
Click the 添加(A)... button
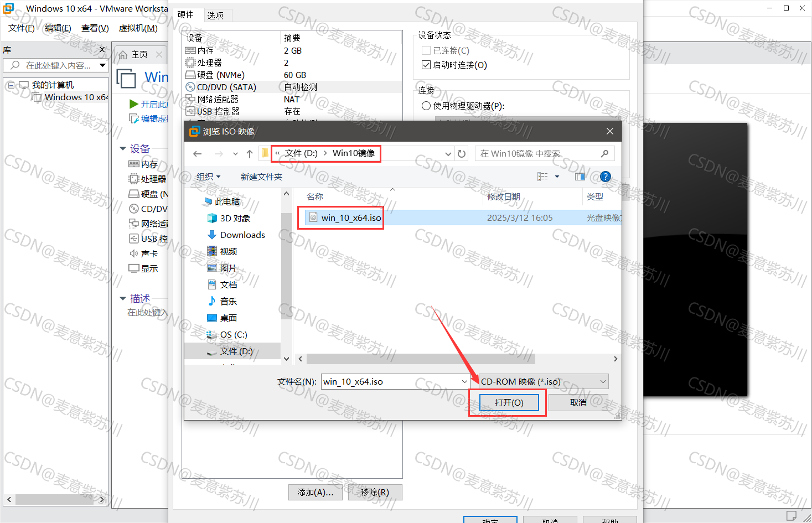point(316,492)
